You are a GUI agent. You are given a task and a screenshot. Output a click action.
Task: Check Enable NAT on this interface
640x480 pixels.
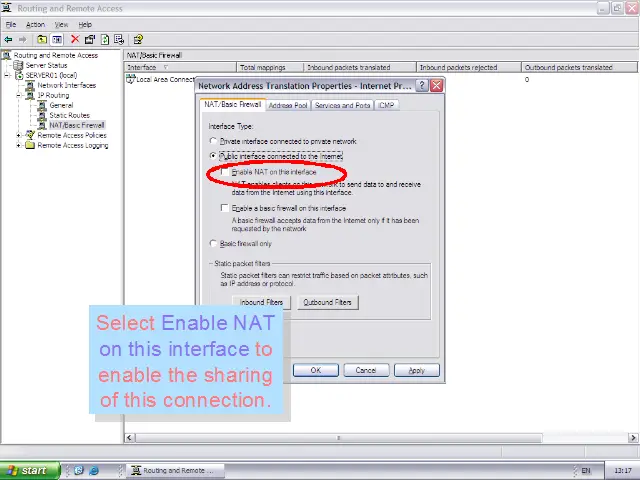point(225,172)
